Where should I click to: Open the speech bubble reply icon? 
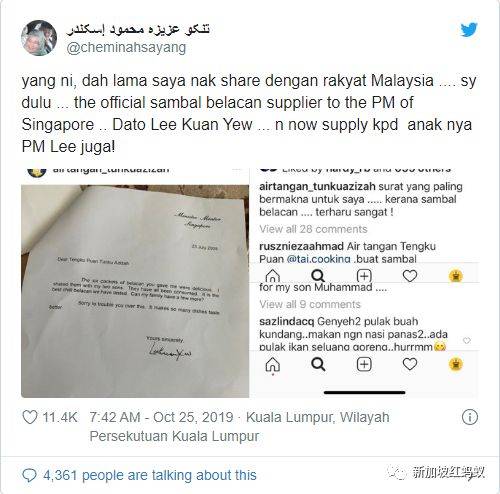click(29, 475)
